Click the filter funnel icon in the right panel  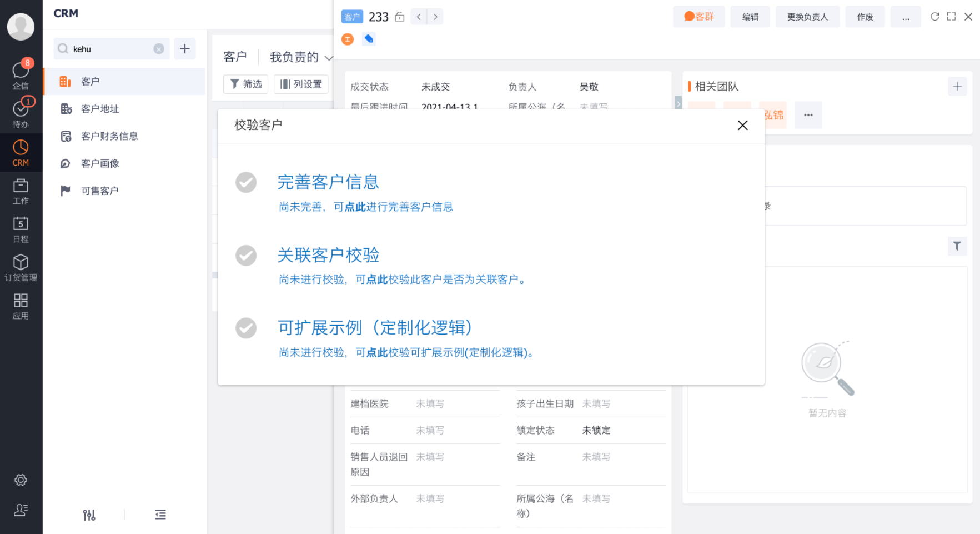pyautogui.click(x=957, y=246)
